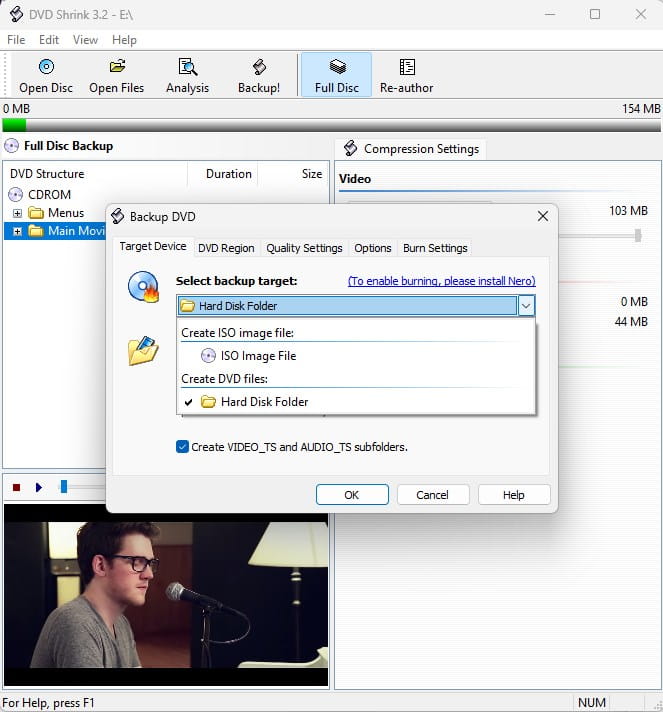Click the Compression Settings tab icon
Image resolution: width=663 pixels, height=712 pixels.
350,148
